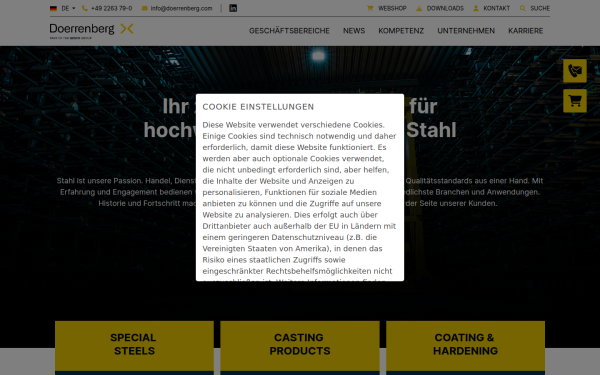Open the KONTAKT link
Image resolution: width=600 pixels, height=375 pixels.
click(496, 8)
